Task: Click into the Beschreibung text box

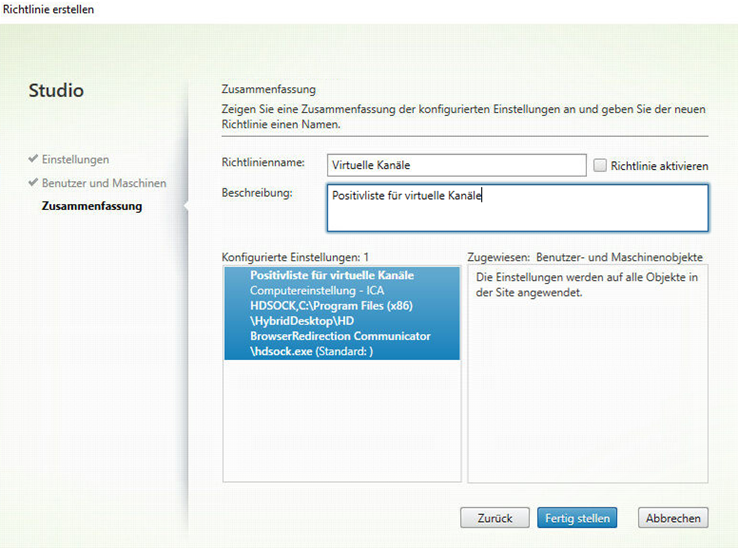Action: [517, 207]
